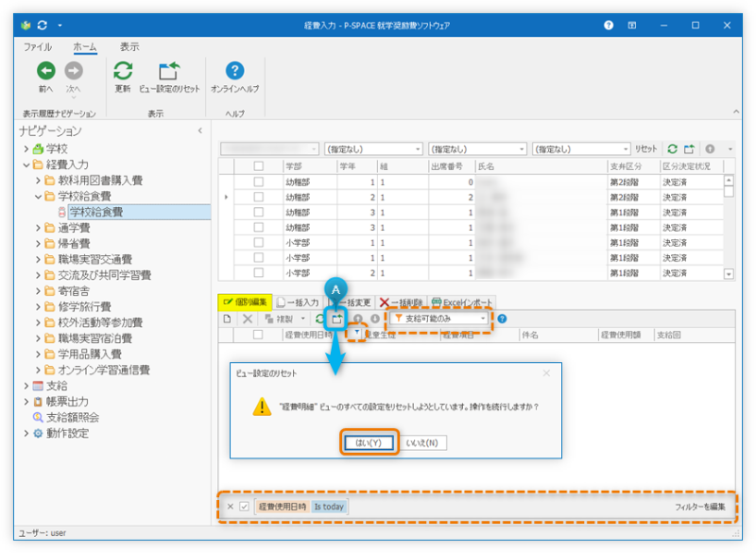The image size is (756, 553).
Task: Open the 支給可能のみ filter dropdown
Action: pos(442,320)
